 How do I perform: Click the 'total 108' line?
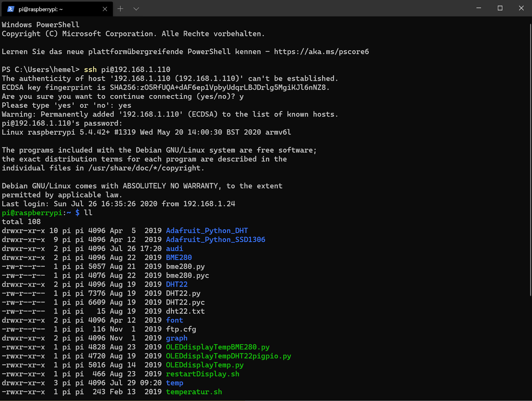[x=21, y=222]
